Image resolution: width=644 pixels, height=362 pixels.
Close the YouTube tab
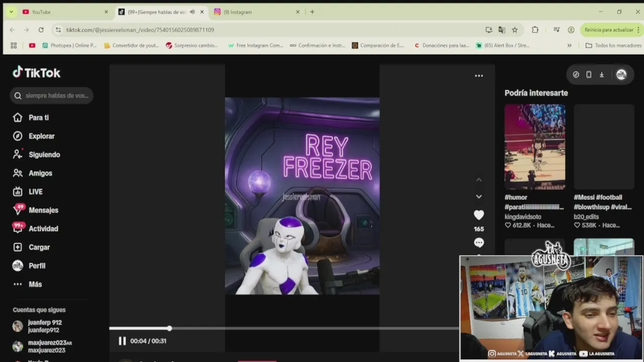coord(106,12)
